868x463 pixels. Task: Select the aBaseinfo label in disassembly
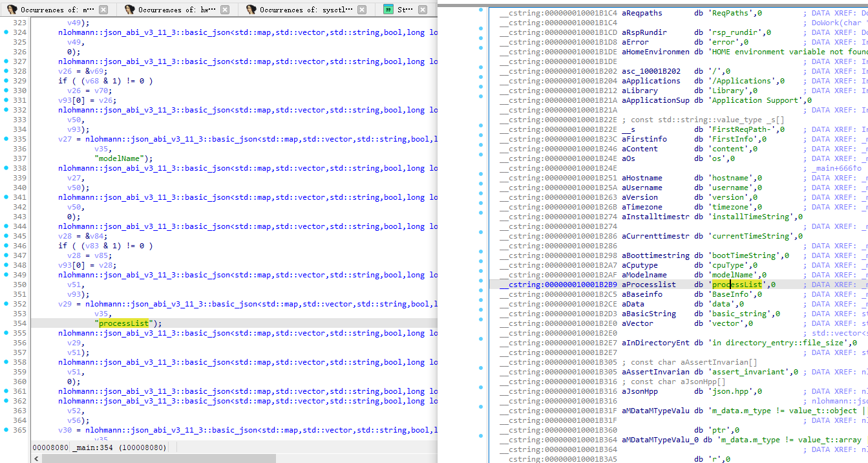644,294
